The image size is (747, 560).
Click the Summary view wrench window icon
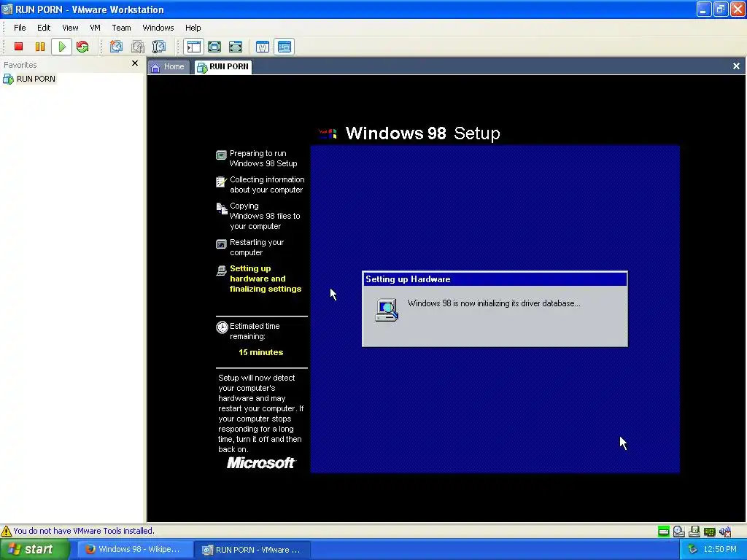263,47
